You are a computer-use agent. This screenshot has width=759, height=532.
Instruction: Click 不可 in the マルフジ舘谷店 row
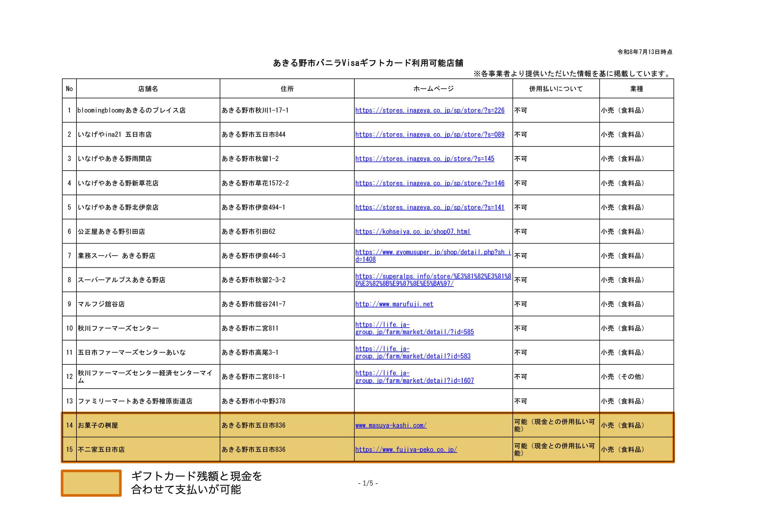(x=521, y=304)
